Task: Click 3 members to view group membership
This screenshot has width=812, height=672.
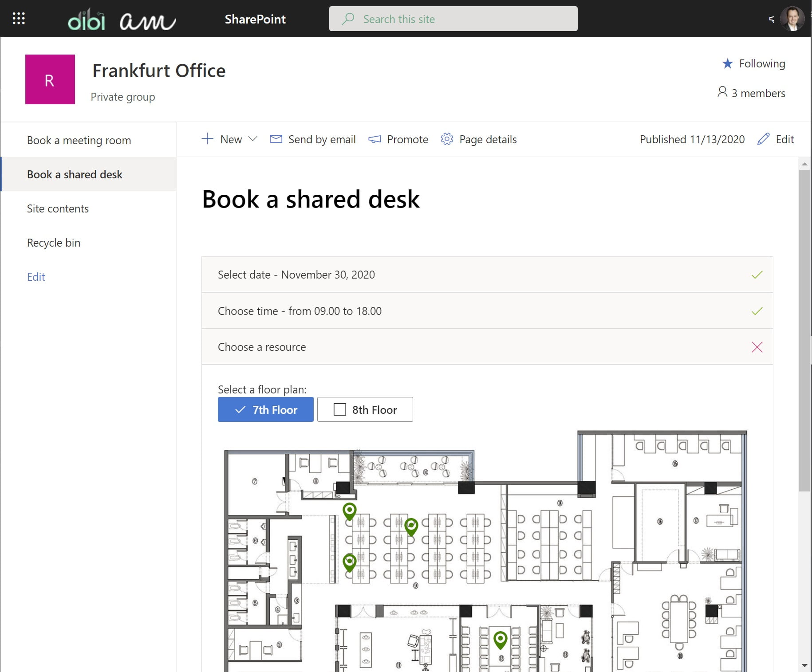Action: (751, 93)
